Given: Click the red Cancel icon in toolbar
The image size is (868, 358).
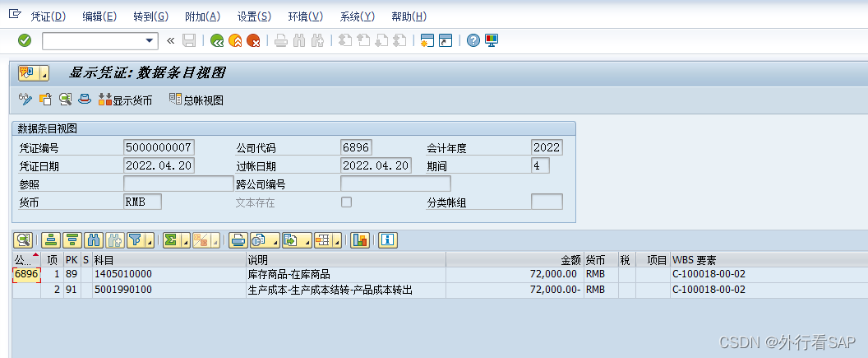Looking at the screenshot, I should [x=253, y=40].
